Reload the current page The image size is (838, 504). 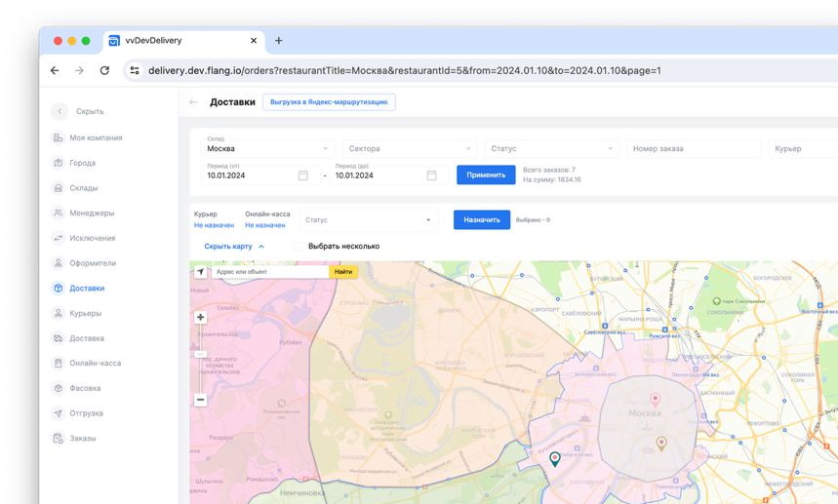pos(104,70)
